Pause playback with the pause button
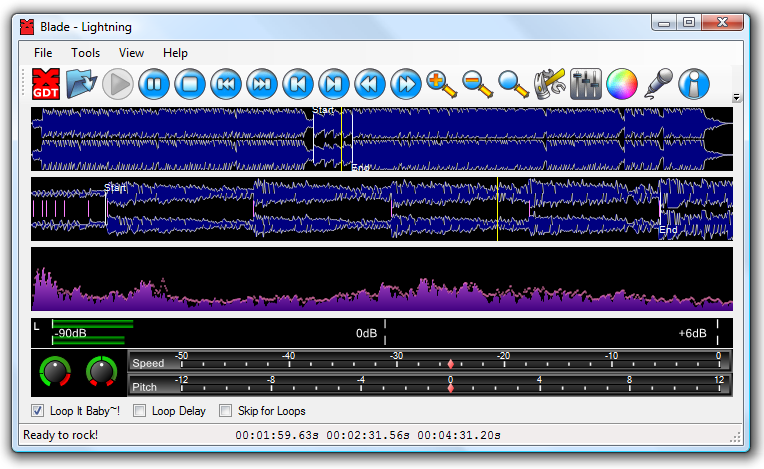764x469 pixels. [x=154, y=84]
